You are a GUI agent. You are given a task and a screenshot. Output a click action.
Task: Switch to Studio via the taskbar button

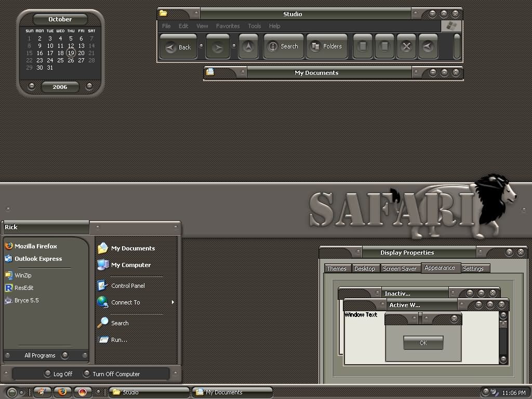(149, 392)
